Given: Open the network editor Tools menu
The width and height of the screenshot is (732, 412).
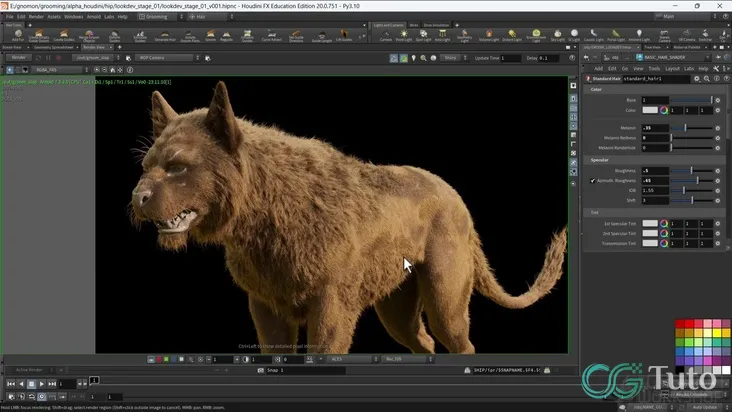Looking at the screenshot, I should [x=654, y=69].
